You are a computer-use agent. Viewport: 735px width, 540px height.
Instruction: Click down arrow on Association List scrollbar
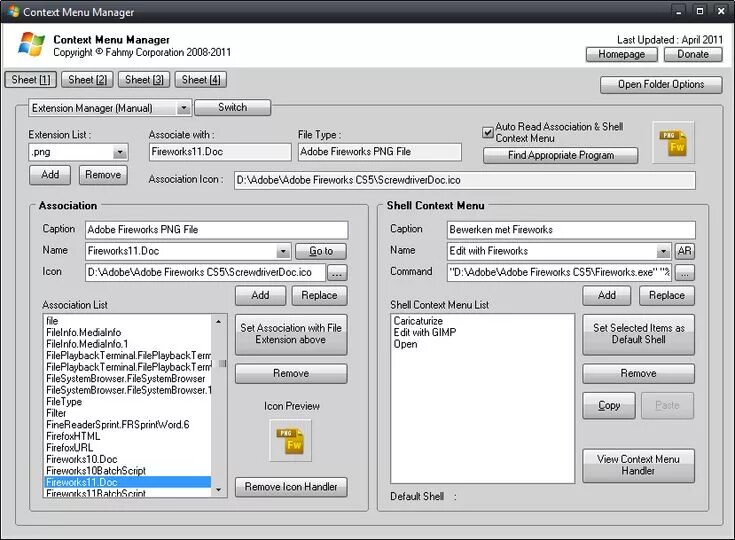219,490
